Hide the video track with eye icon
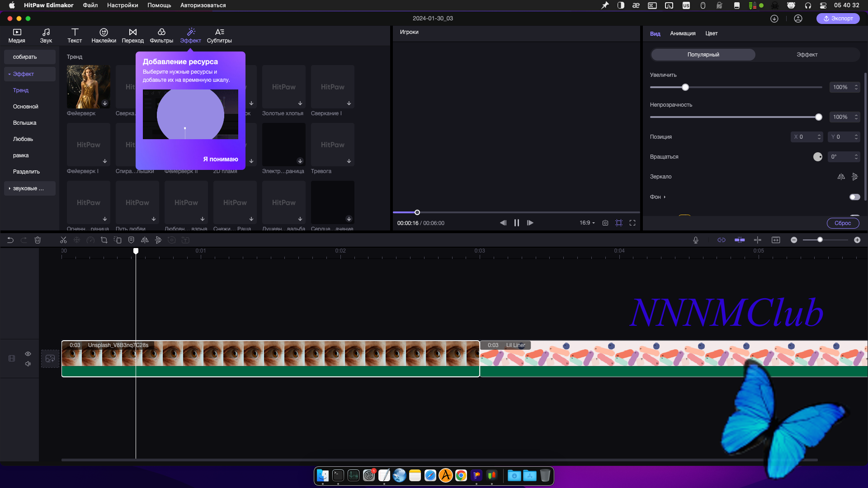 28,354
